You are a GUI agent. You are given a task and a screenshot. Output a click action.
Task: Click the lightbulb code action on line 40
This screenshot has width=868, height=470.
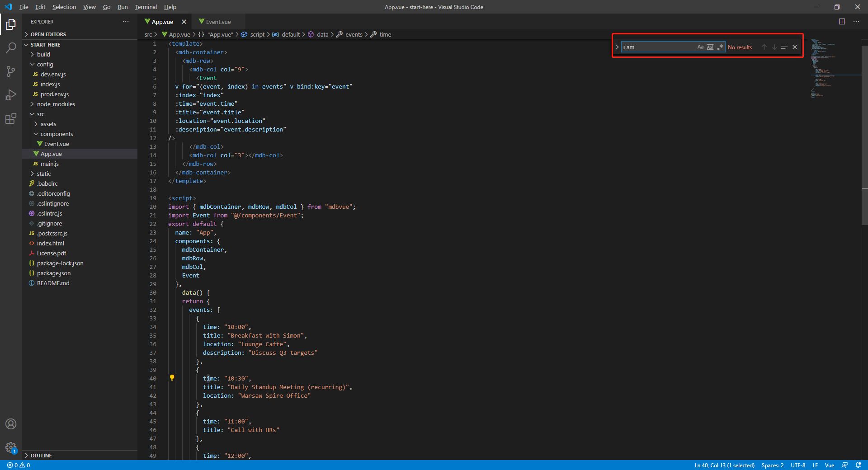pos(172,378)
